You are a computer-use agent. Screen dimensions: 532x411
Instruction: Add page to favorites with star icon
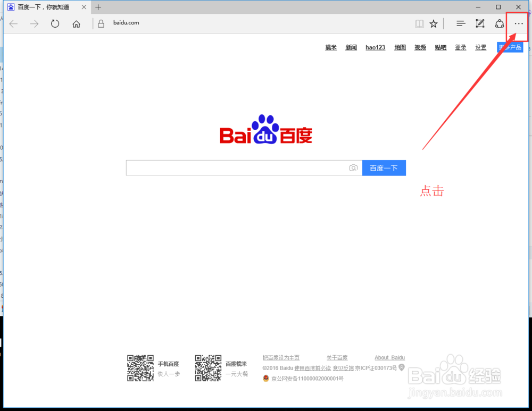[433, 24]
